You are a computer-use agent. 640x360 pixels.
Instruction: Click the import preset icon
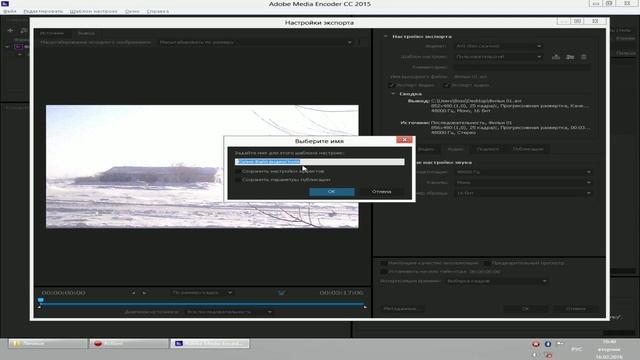tap(570, 57)
